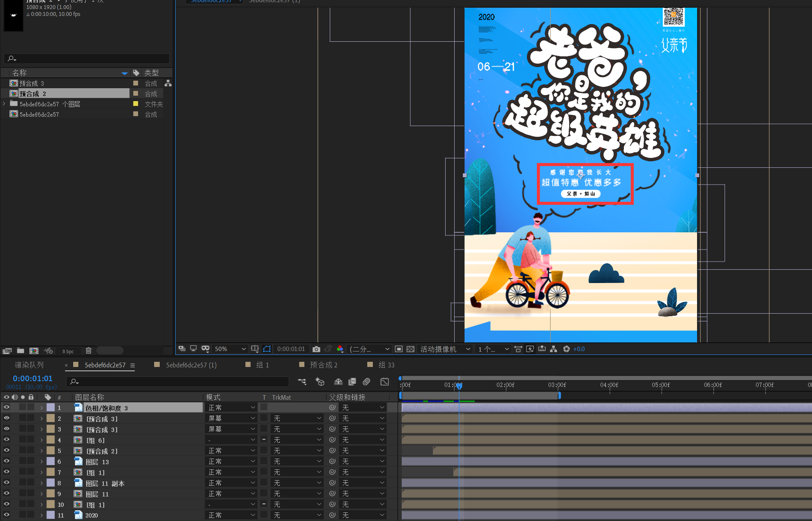Select 预合成 2 in the project panel

[x=69, y=93]
